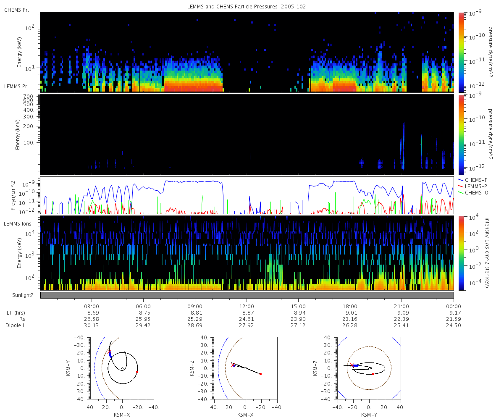The height and width of the screenshot is (420, 504).
Task: Click the "LEMMS Ions" panel label
Action: pos(18,224)
